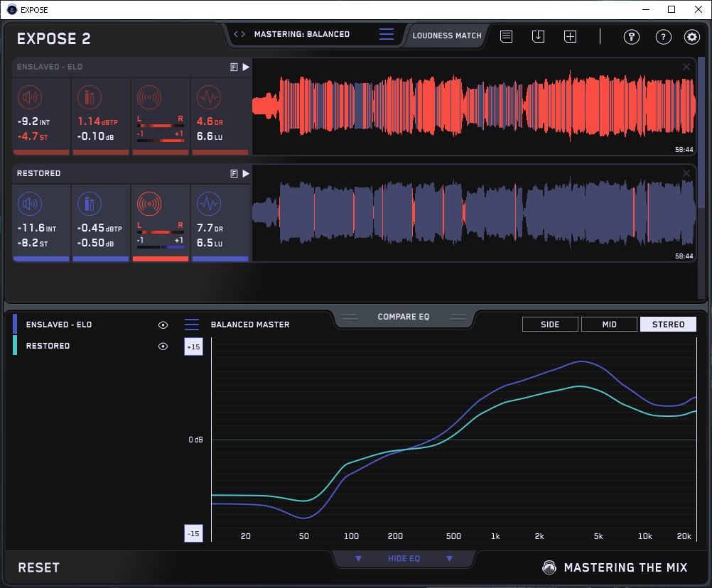Click the 4.6 DR dynamic range value
This screenshot has width=712, height=588.
click(210, 121)
